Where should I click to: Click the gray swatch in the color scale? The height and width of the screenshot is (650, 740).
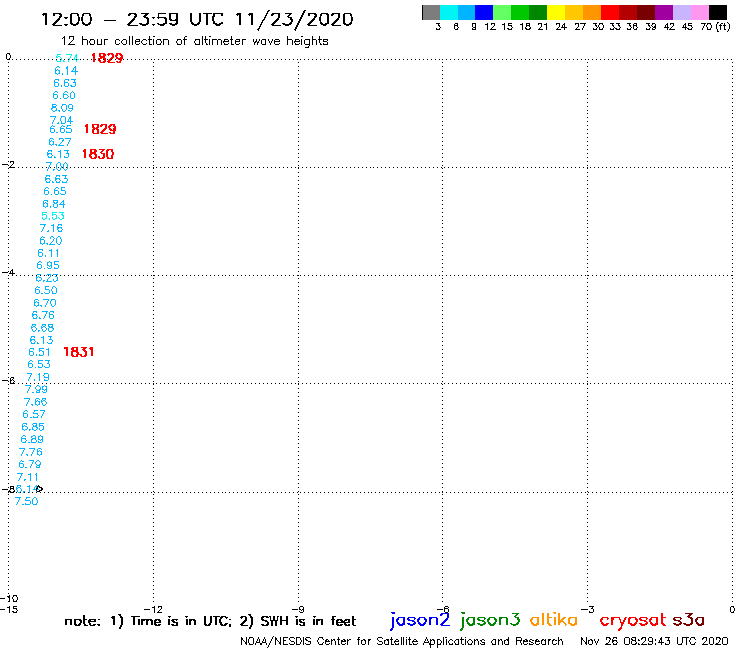coord(431,12)
